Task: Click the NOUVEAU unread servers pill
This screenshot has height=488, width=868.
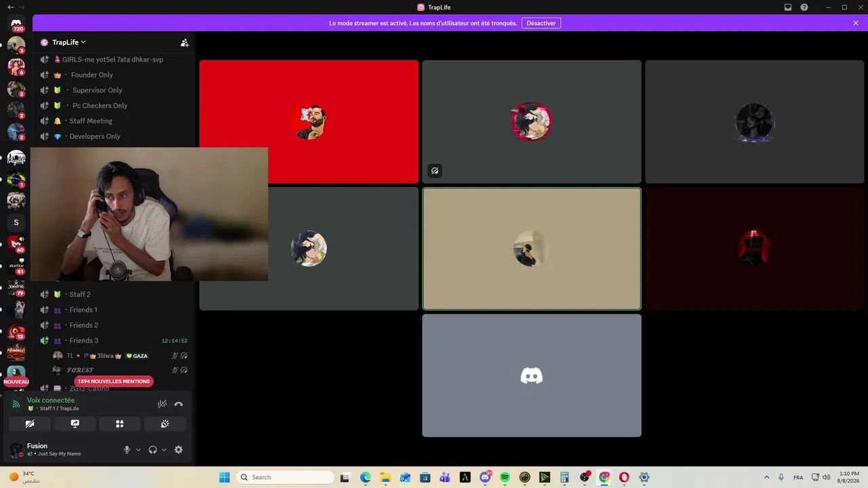Action: [x=16, y=382]
